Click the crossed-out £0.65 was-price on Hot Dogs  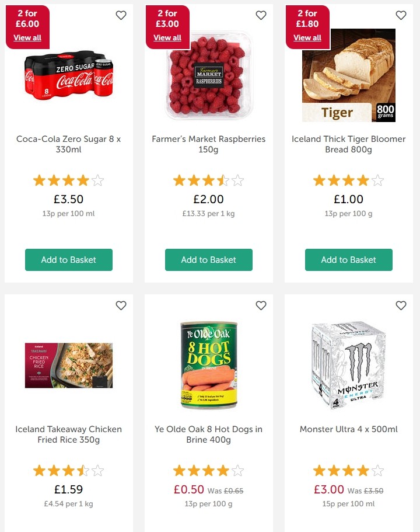click(233, 491)
